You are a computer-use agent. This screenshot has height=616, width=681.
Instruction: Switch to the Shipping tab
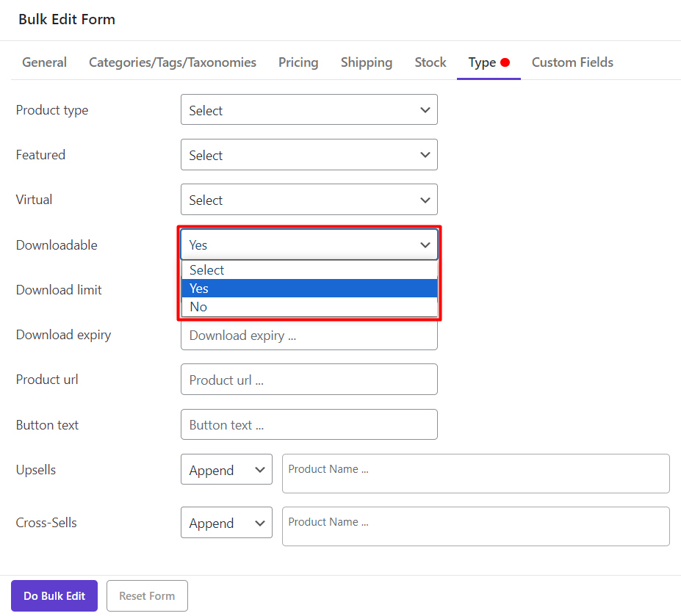tap(366, 62)
